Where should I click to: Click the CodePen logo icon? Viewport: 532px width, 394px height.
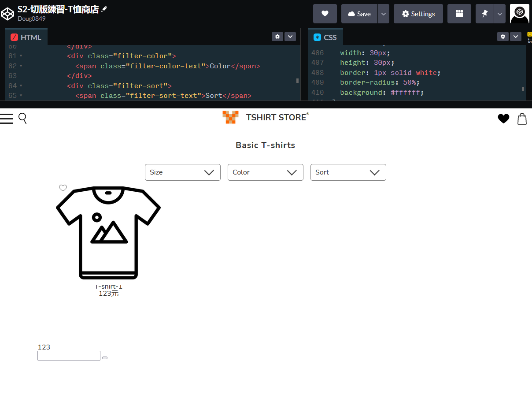[x=7, y=14]
